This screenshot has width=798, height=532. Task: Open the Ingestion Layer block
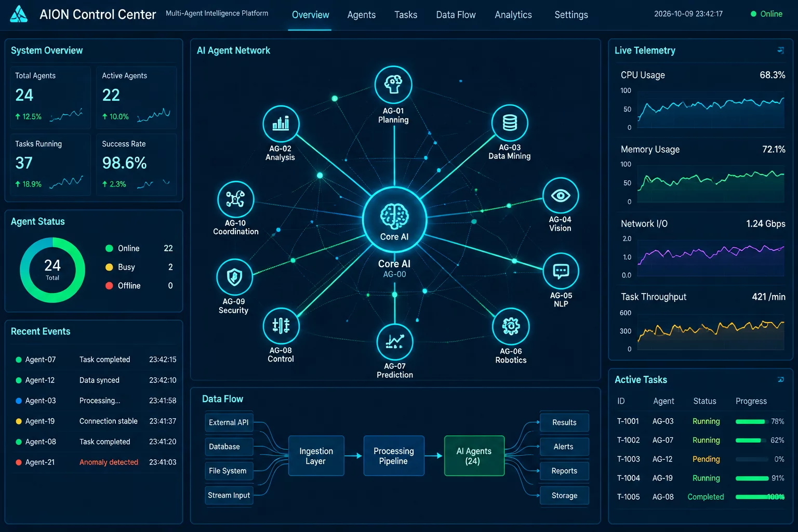(x=316, y=456)
